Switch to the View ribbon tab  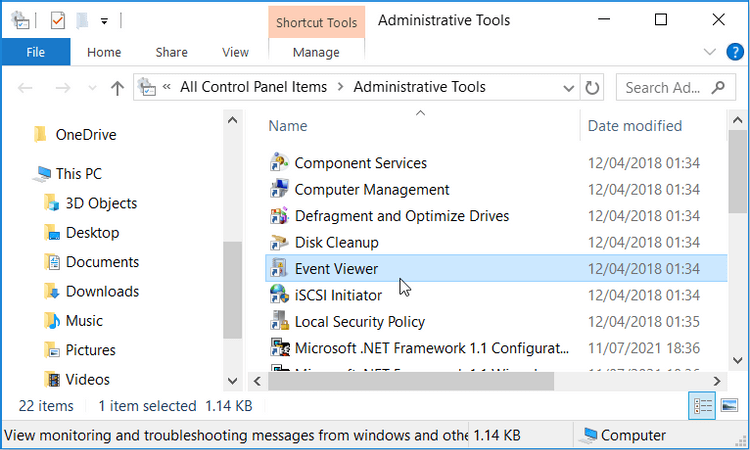[235, 52]
